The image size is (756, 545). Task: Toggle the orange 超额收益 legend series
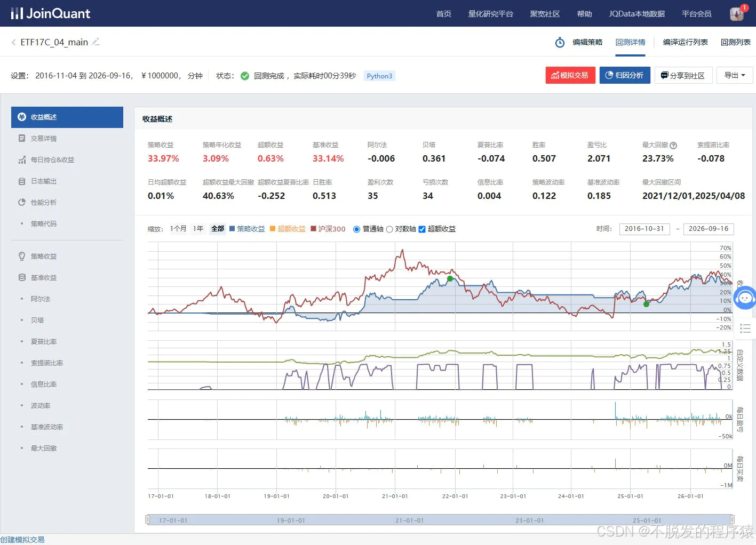[288, 229]
